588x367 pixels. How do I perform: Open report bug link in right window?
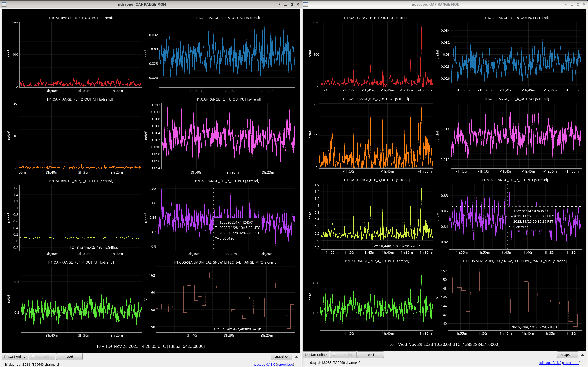[x=571, y=362]
